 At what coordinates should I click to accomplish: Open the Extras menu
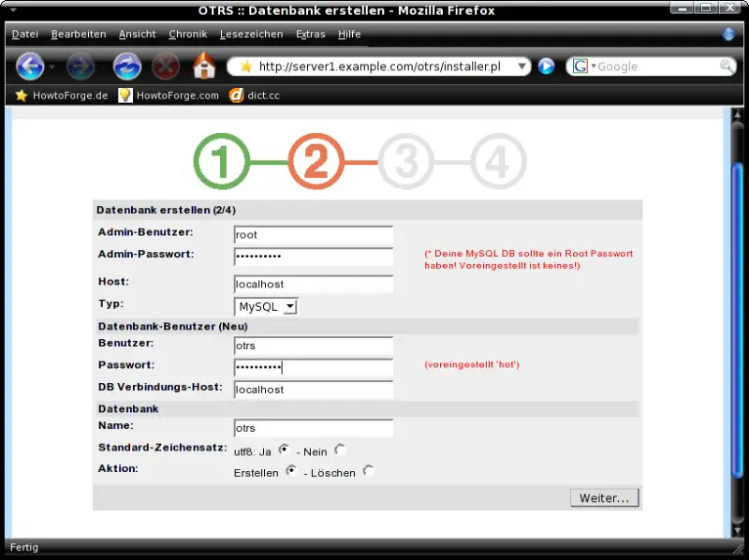click(x=311, y=35)
